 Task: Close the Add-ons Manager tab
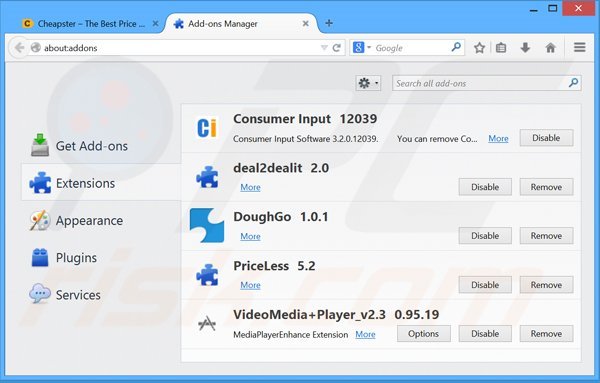305,24
